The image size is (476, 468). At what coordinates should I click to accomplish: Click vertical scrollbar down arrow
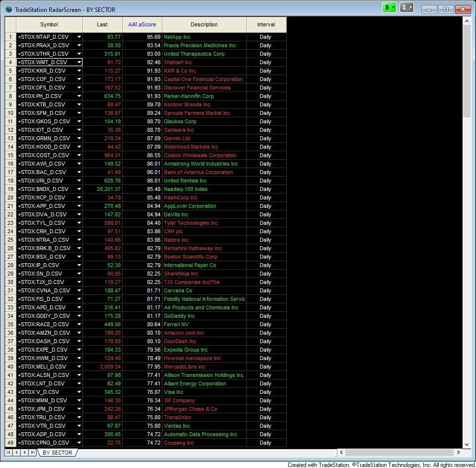[x=467, y=444]
